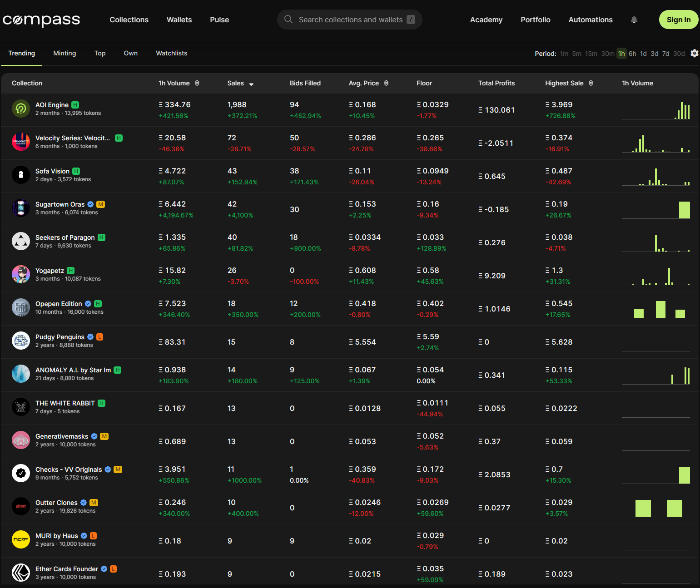Click the search magnifier icon
The width and height of the screenshot is (700, 588).
click(288, 20)
